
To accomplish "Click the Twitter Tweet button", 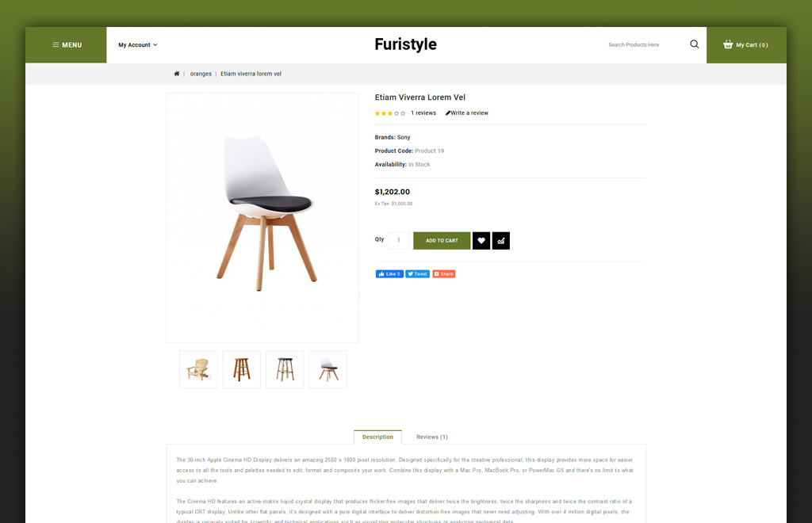I will click(x=417, y=274).
